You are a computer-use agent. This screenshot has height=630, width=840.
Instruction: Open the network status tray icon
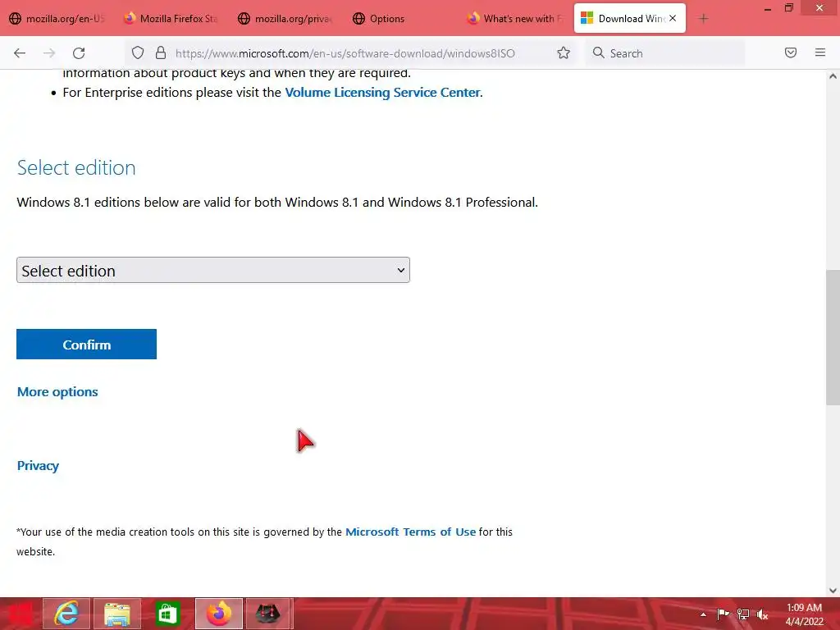(x=743, y=614)
